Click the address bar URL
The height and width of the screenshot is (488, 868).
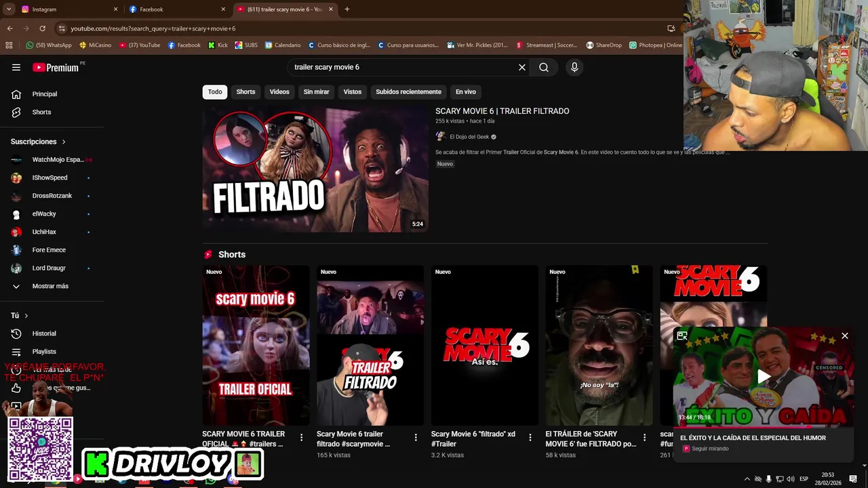[x=153, y=28]
